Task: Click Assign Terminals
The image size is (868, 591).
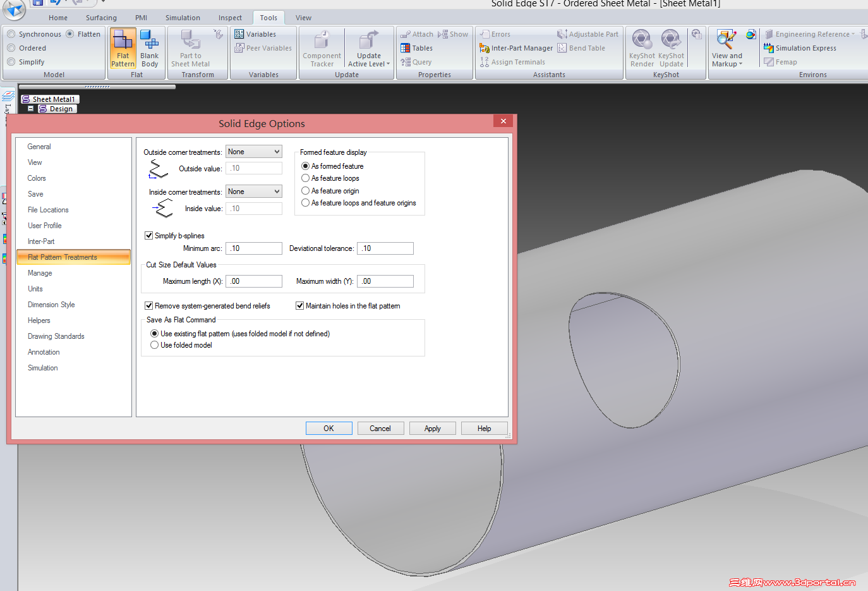Action: [512, 62]
